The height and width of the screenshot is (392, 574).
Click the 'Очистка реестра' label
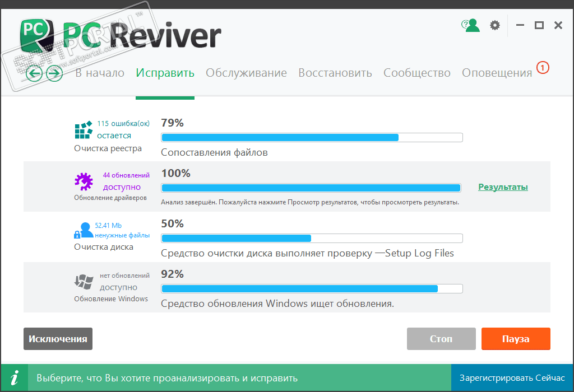tap(108, 148)
